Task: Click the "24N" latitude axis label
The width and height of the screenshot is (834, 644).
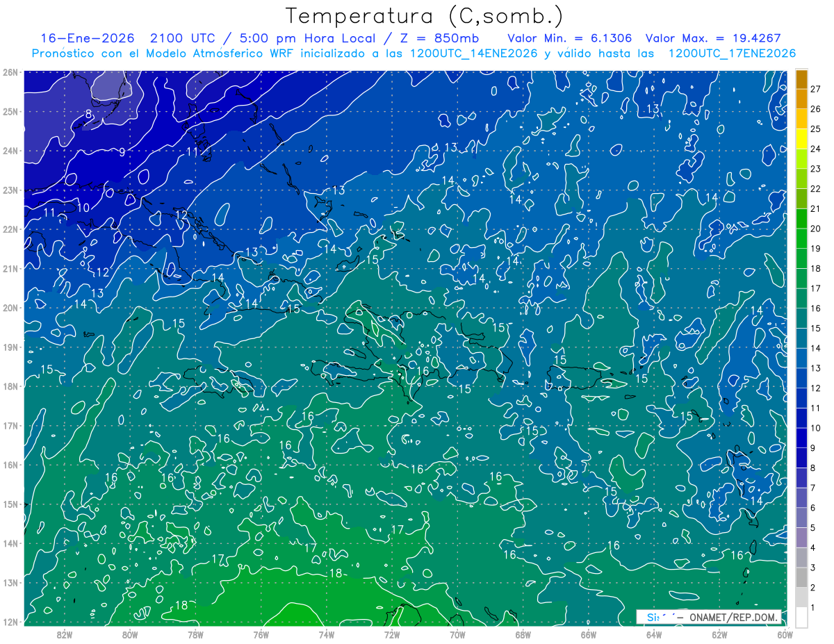Action: tap(11, 151)
